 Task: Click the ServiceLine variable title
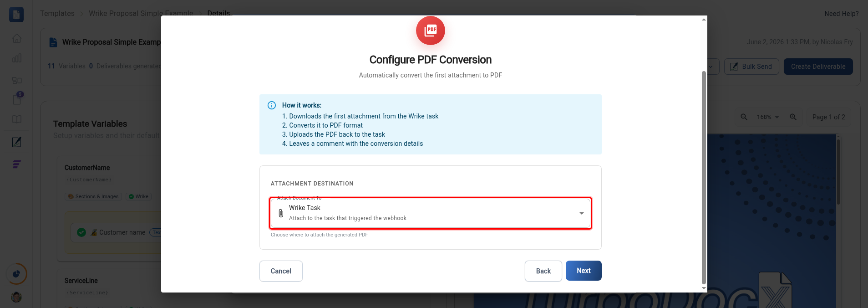tap(81, 281)
